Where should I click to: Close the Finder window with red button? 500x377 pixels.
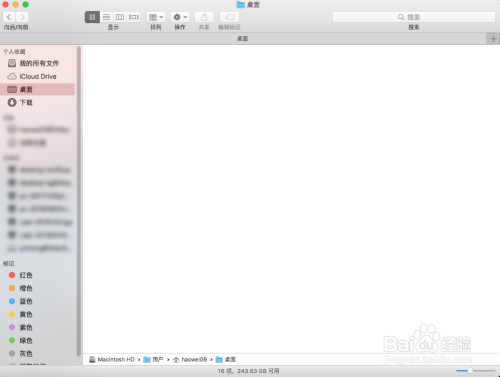coord(5,4)
